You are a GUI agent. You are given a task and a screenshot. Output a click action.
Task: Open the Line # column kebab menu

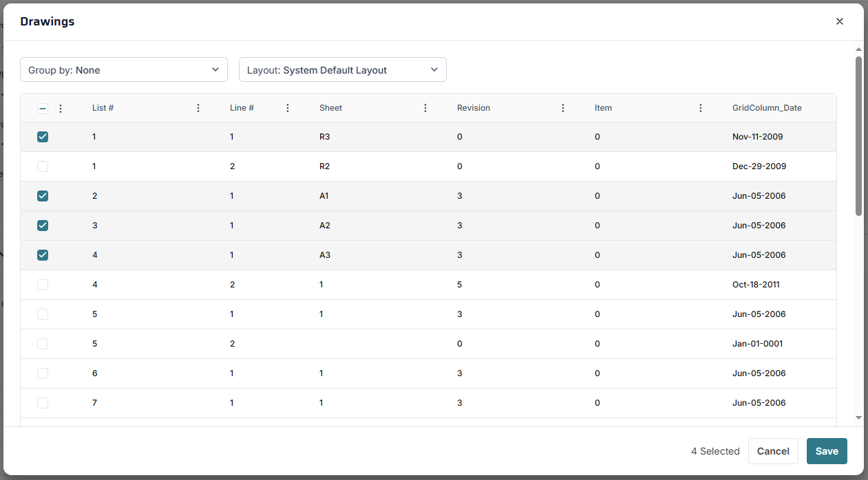pyautogui.click(x=288, y=108)
